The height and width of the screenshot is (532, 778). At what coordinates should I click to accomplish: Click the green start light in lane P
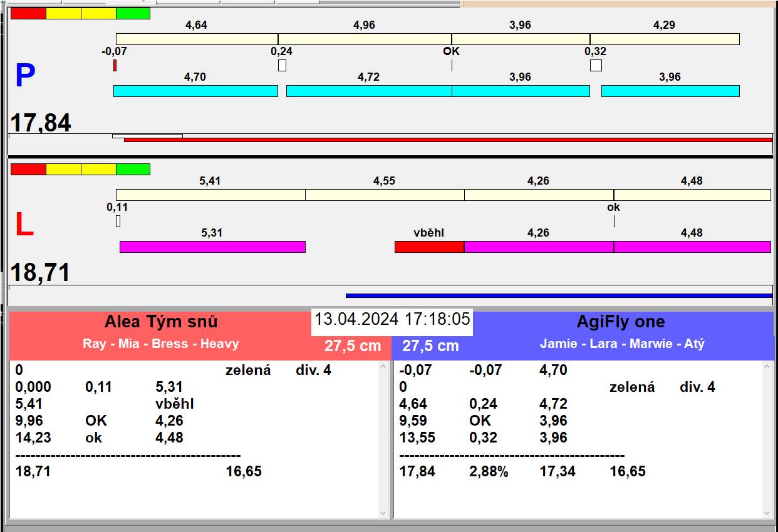[133, 13]
